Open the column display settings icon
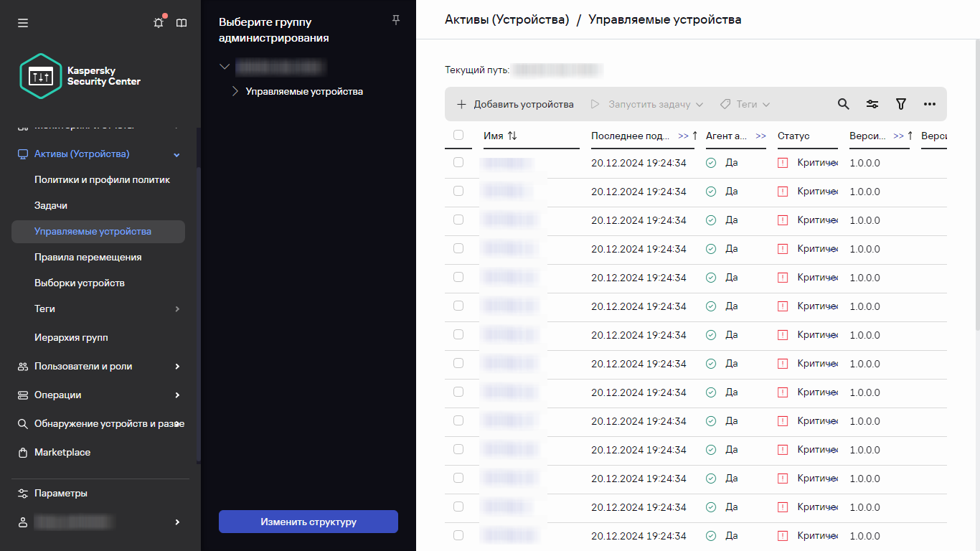The image size is (980, 551). (x=872, y=104)
